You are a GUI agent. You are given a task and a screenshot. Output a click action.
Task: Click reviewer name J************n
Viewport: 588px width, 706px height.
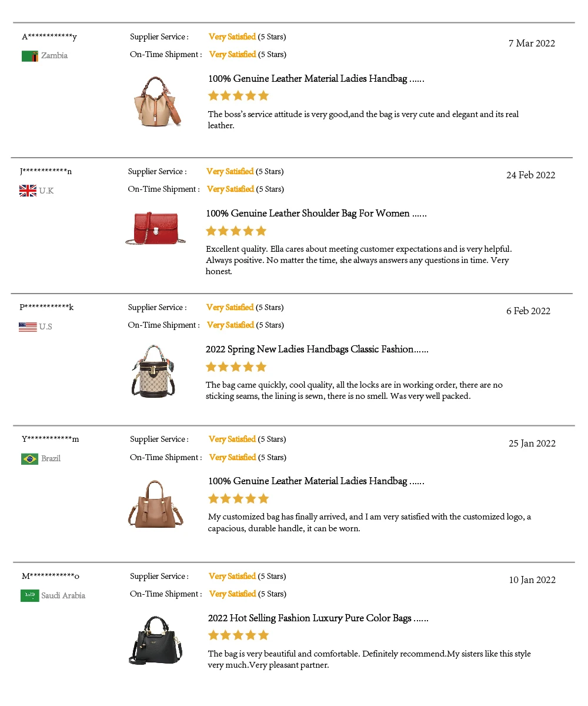point(46,172)
